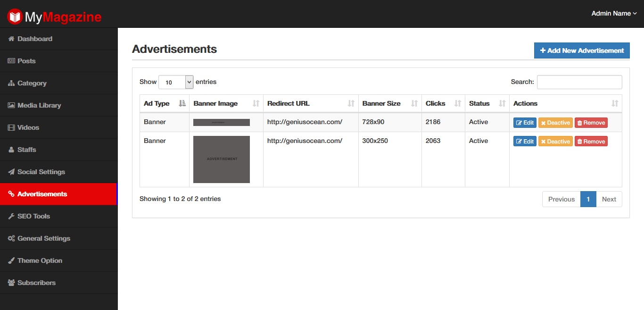Viewport: 644px width, 310px height.
Task: Click the Social Settings paper-plane icon
Action: pos(11,172)
